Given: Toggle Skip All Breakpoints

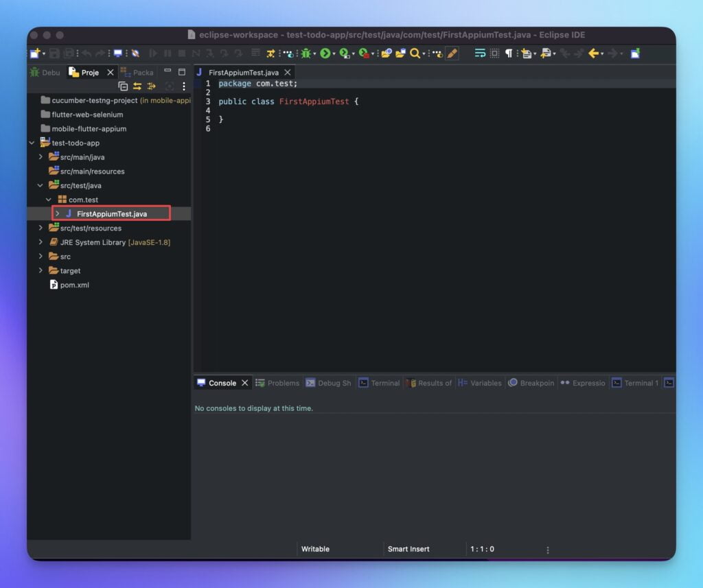Looking at the screenshot, I should tap(135, 54).
